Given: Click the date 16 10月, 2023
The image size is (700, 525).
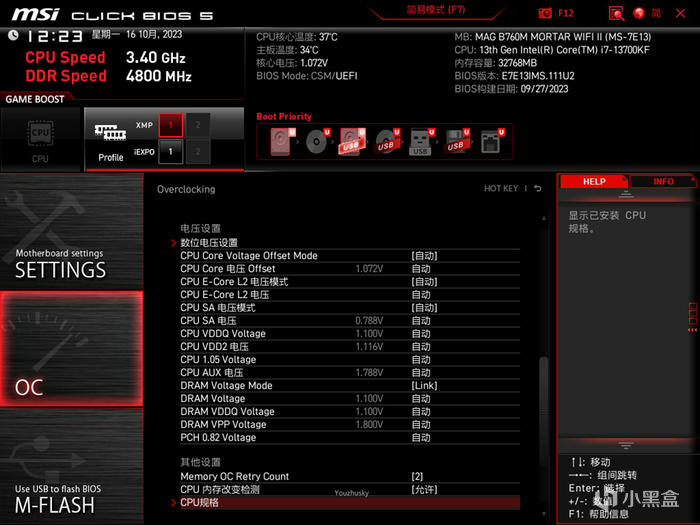Looking at the screenshot, I should [x=154, y=34].
